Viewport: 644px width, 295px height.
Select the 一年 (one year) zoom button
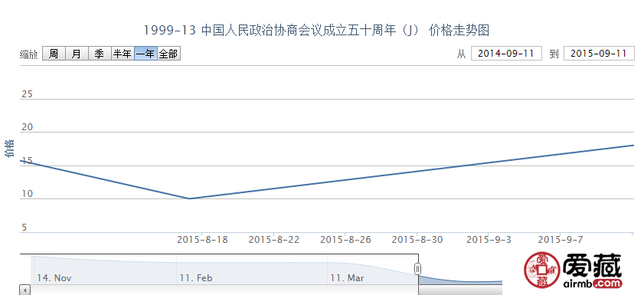[145, 54]
